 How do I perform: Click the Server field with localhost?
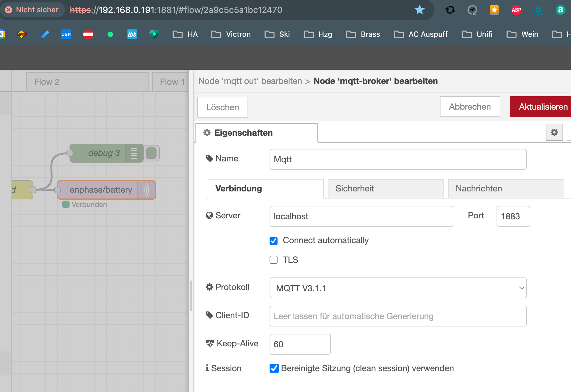click(x=361, y=216)
